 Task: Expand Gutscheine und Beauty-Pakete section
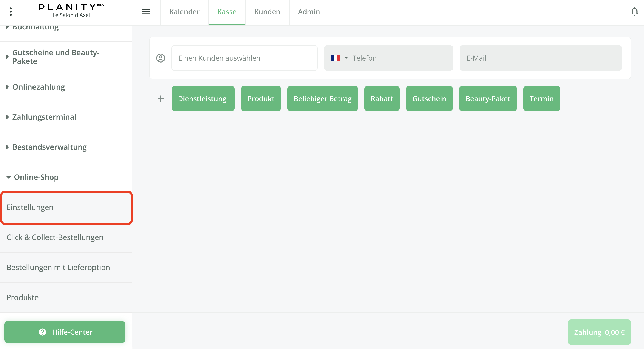pyautogui.click(x=56, y=57)
